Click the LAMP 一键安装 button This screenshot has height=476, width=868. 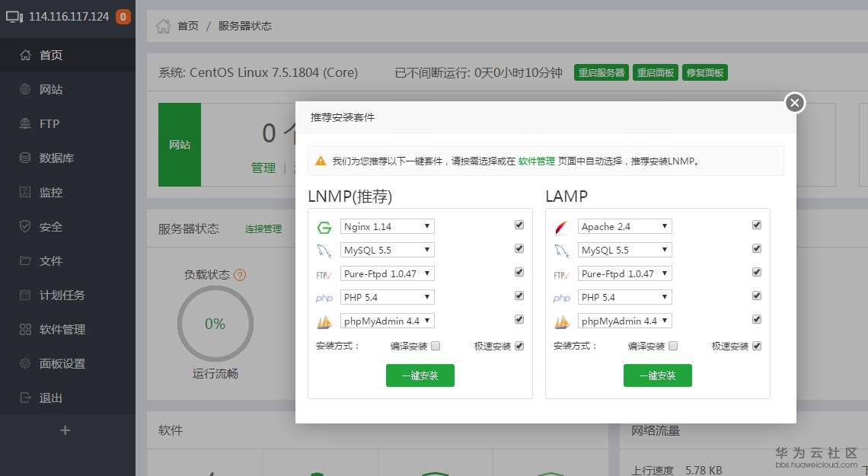[658, 375]
